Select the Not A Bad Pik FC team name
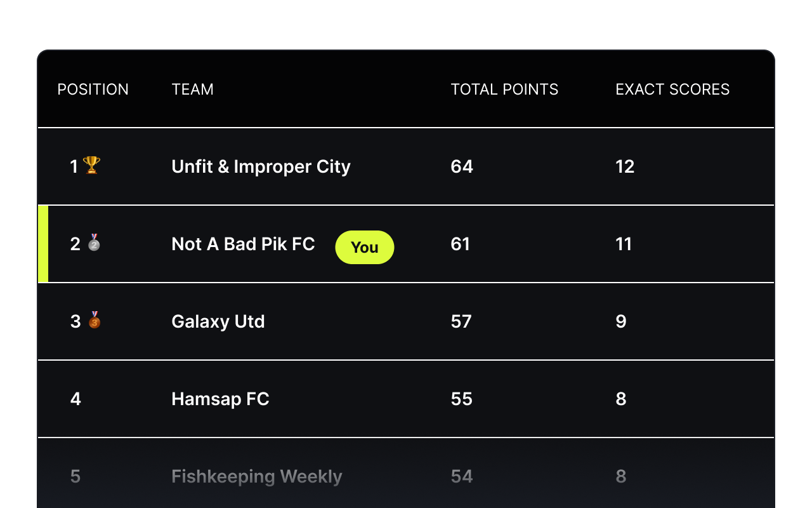The image size is (812, 508). click(243, 244)
